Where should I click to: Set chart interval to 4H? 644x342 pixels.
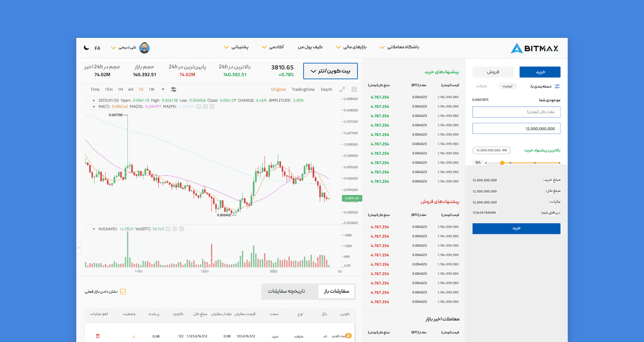point(131,89)
